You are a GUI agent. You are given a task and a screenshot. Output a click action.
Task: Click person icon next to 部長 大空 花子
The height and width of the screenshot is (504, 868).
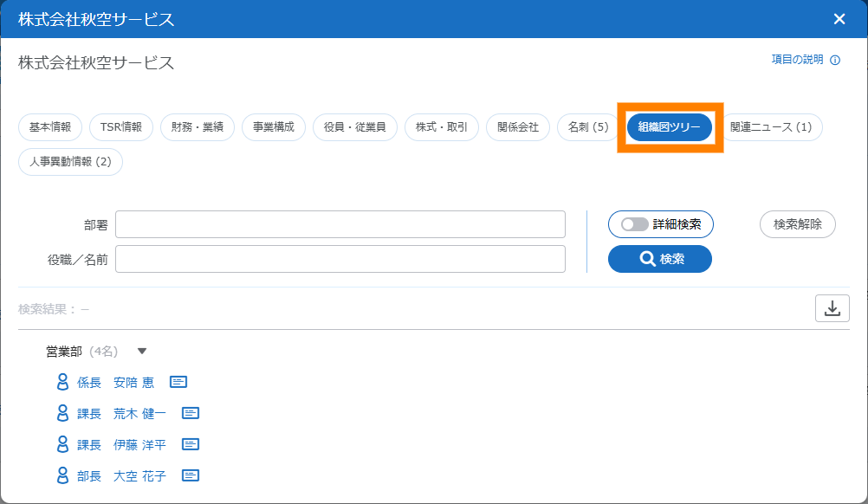(x=62, y=475)
